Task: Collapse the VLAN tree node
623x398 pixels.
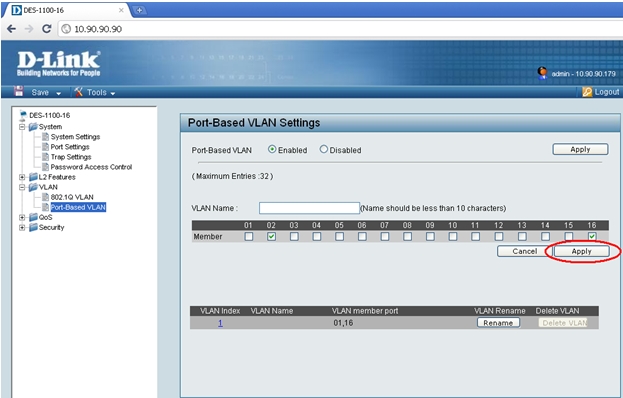Action: 22,187
